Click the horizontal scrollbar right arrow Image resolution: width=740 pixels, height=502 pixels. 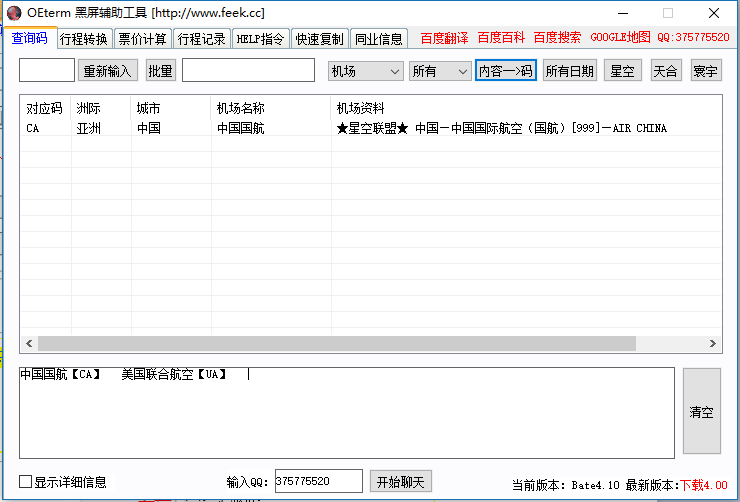(x=713, y=343)
